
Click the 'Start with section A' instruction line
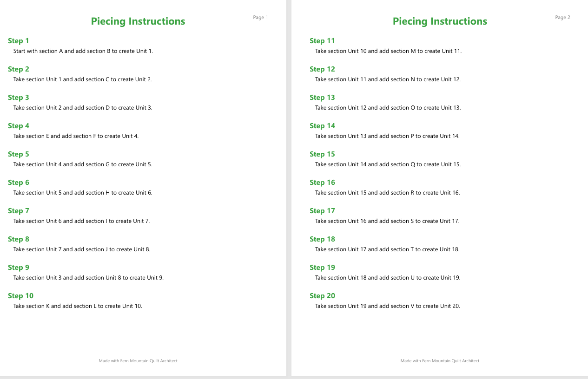pyautogui.click(x=83, y=51)
